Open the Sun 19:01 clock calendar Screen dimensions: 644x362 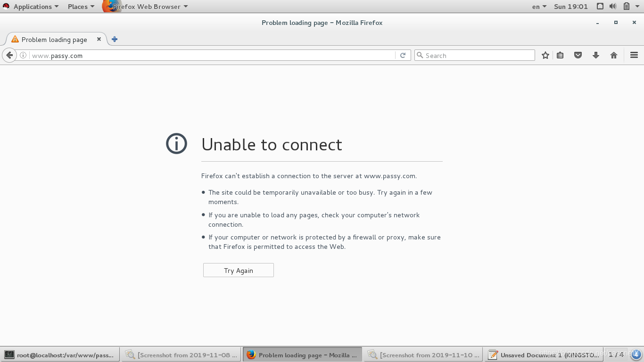[571, 7]
